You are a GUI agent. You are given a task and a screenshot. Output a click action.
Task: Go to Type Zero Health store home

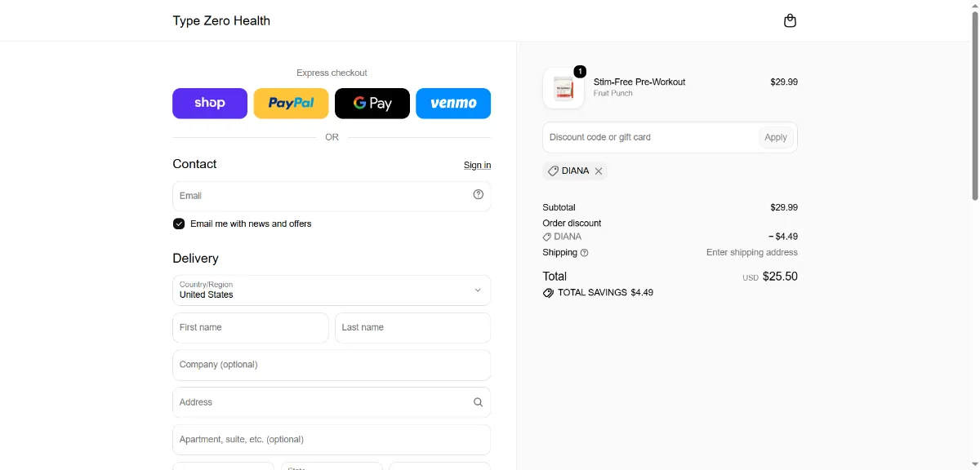[x=221, y=20]
